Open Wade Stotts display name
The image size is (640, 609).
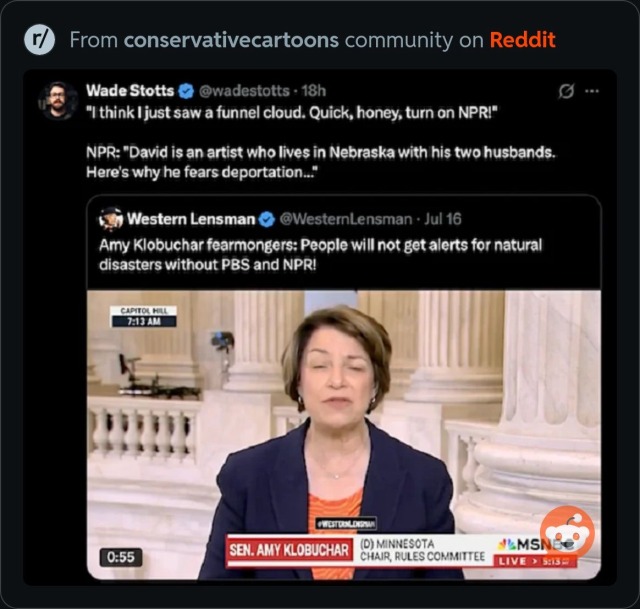coord(130,91)
